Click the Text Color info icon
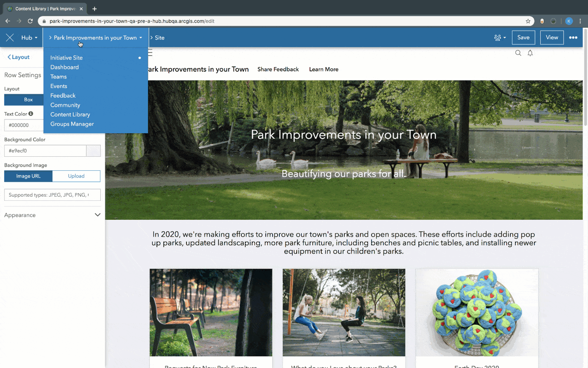588x368 pixels. pyautogui.click(x=31, y=114)
